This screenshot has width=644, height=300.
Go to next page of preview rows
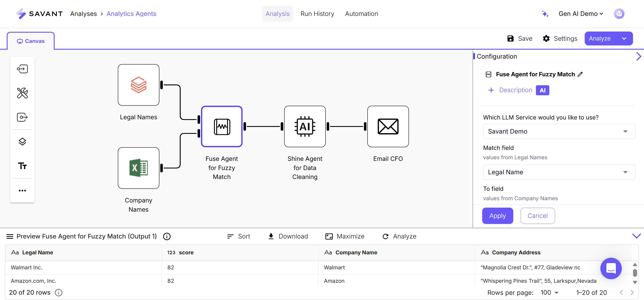tap(632, 292)
